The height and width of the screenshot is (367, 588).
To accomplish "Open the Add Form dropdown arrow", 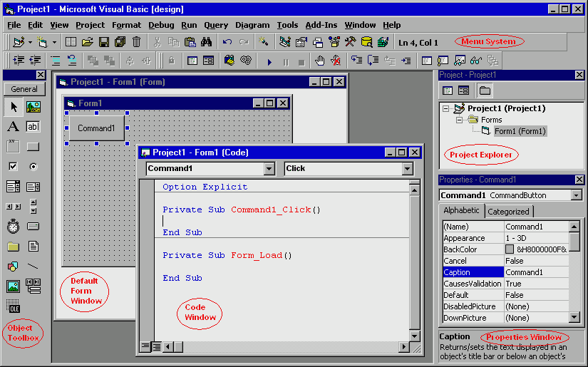I will (x=54, y=42).
